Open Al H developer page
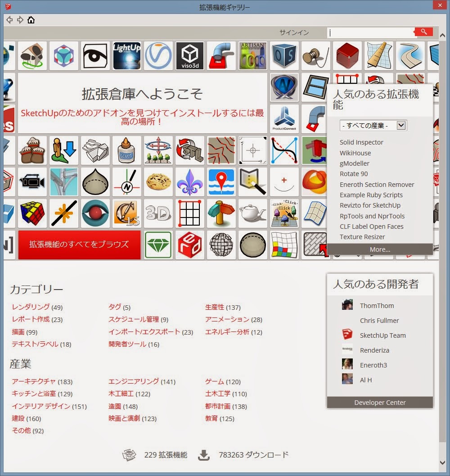This screenshot has width=450, height=476. (x=366, y=380)
